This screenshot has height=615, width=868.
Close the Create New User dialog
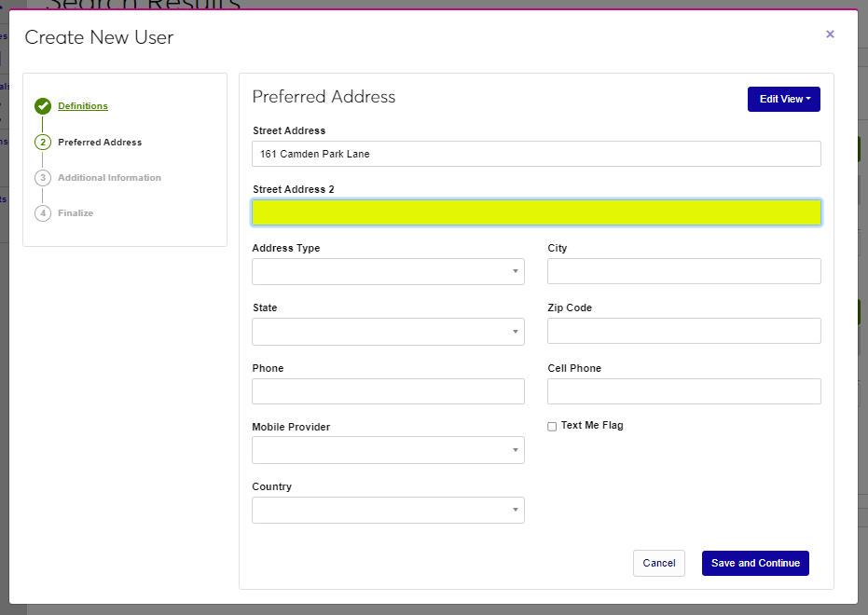click(x=830, y=34)
